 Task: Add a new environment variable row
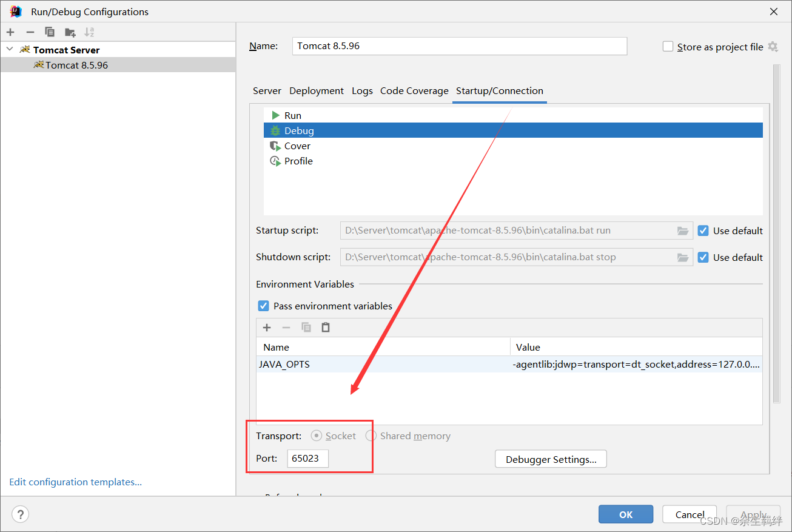tap(267, 327)
